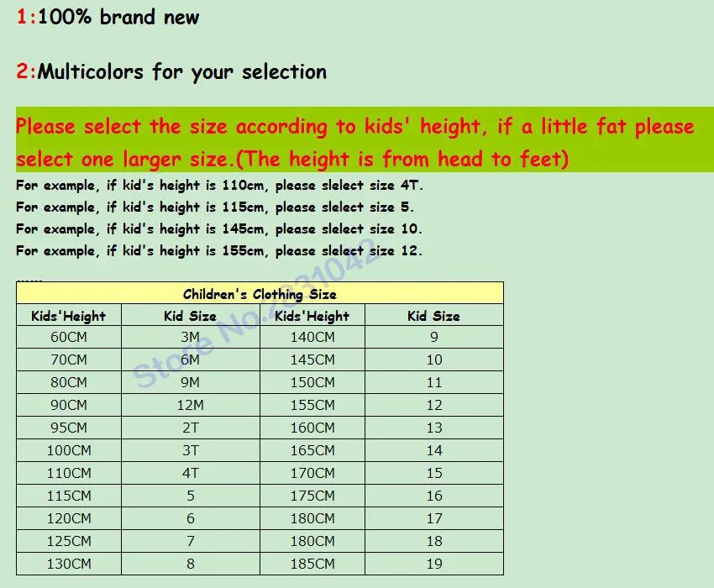Select the 60CM height cell
This screenshot has height=588, width=714.
click(x=68, y=338)
